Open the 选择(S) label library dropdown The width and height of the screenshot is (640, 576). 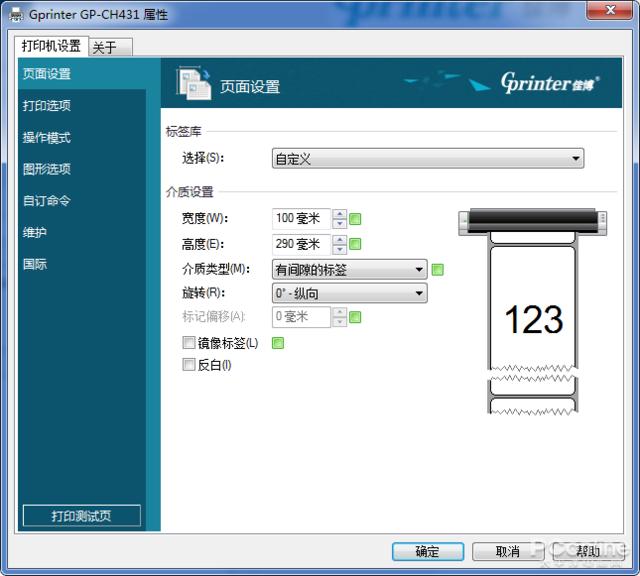point(428,158)
